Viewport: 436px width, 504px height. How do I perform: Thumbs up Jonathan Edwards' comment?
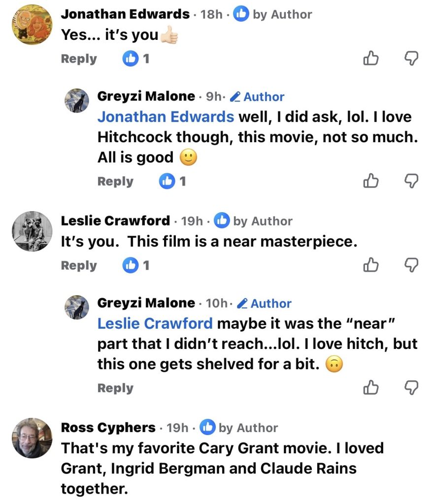[x=370, y=59]
